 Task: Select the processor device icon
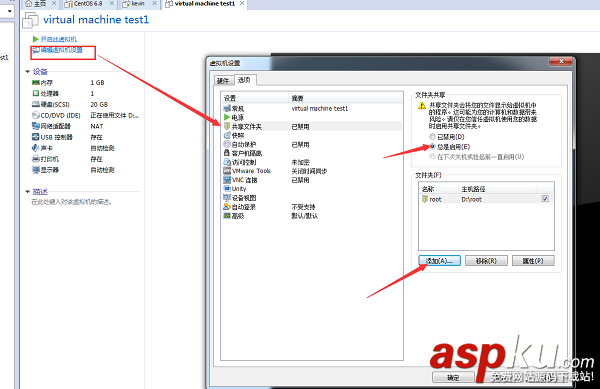[36, 93]
